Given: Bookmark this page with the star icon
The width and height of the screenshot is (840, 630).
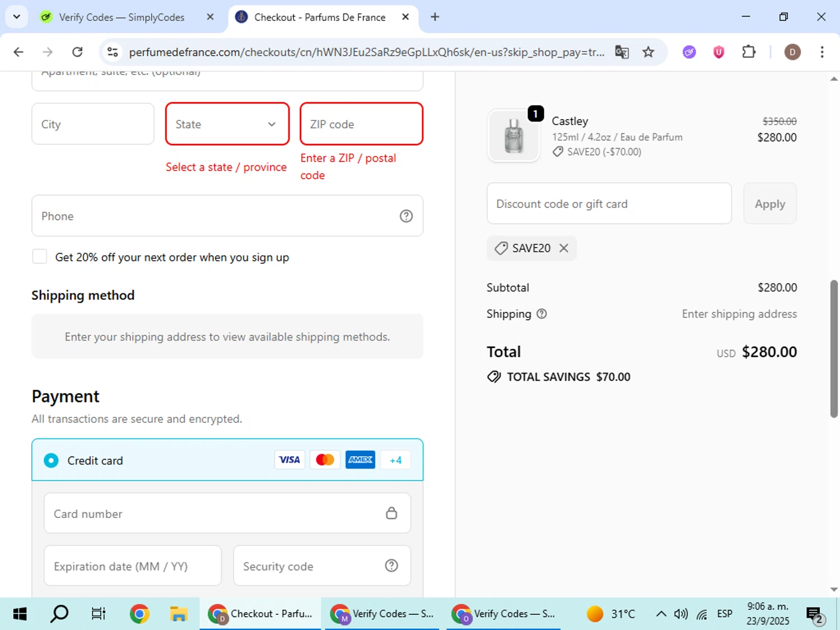Looking at the screenshot, I should 648,52.
